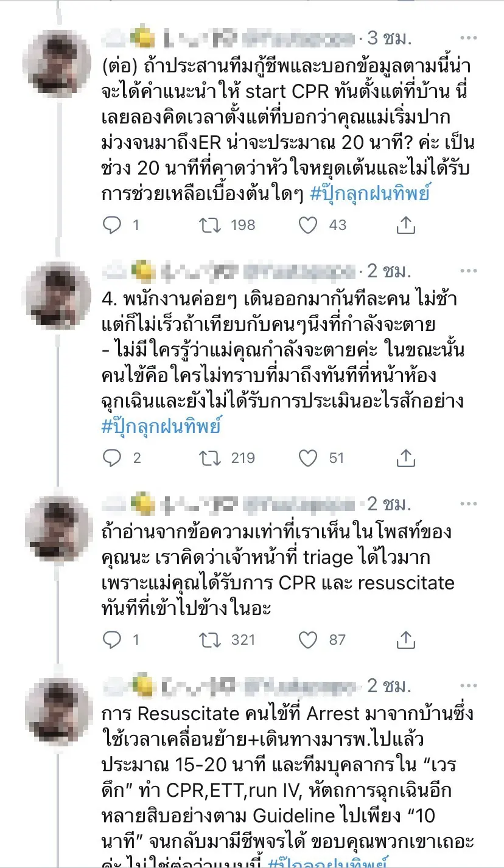Share the tweet with 43 likes
Viewport: 504px width, 868px height.
click(405, 225)
